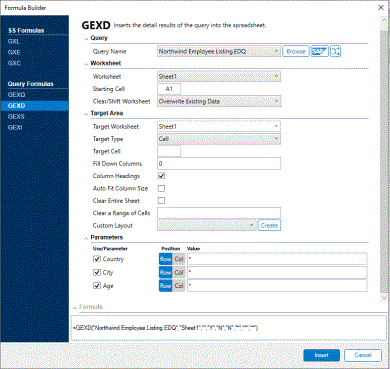Click Create next to Custom Layout
This screenshot has width=390, height=369.
[x=269, y=226]
